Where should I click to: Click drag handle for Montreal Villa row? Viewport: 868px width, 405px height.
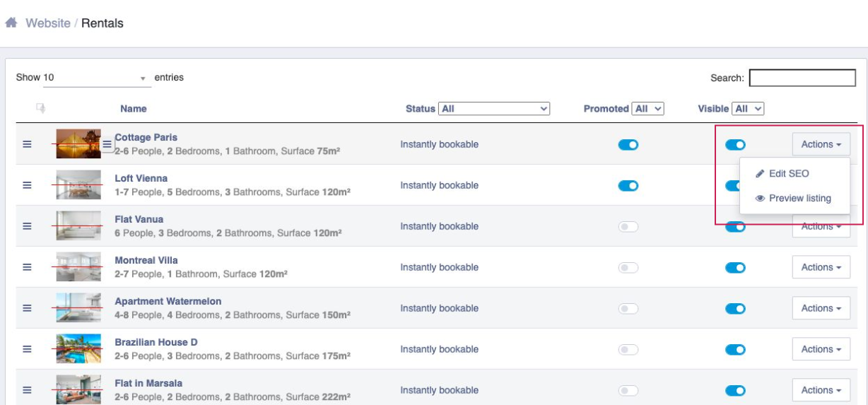pyautogui.click(x=27, y=267)
